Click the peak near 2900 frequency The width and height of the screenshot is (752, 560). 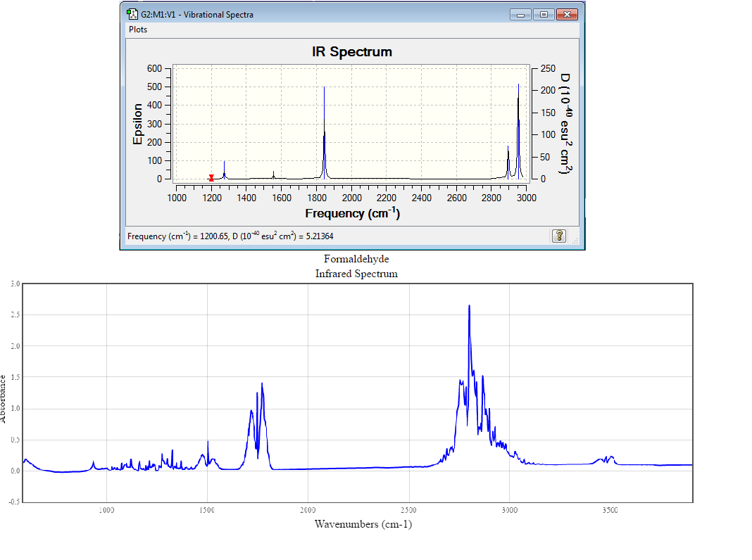tap(508, 163)
